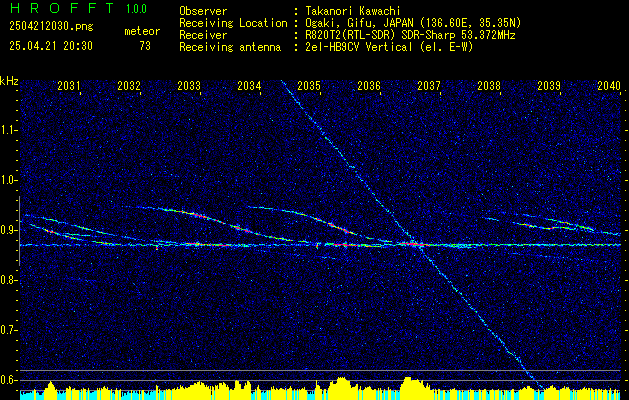The height and width of the screenshot is (400, 629).
Task: Click the 2037 time axis marker
Action: tap(429, 85)
